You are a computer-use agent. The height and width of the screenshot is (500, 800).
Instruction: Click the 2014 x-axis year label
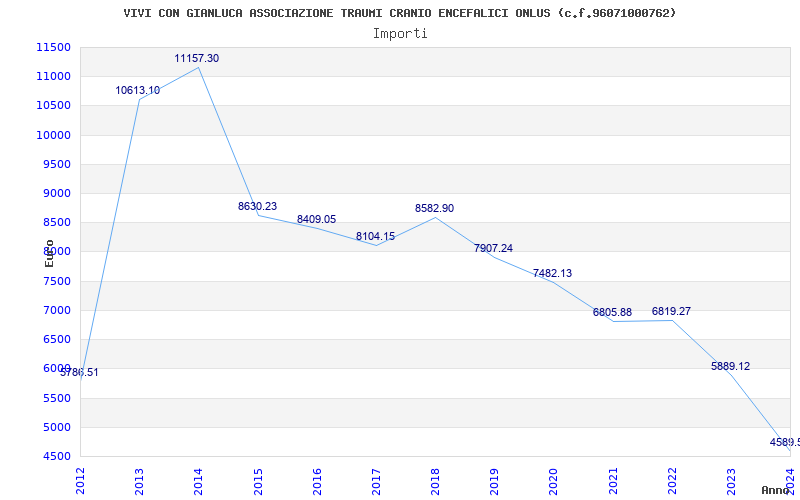198,481
